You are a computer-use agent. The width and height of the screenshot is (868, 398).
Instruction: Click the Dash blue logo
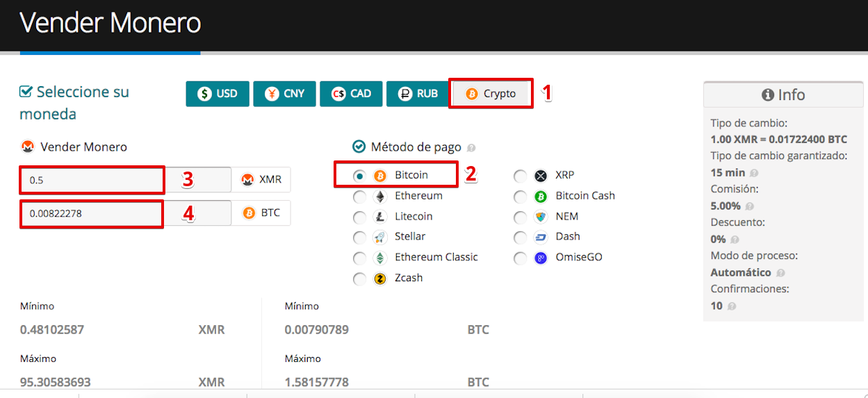(x=541, y=238)
